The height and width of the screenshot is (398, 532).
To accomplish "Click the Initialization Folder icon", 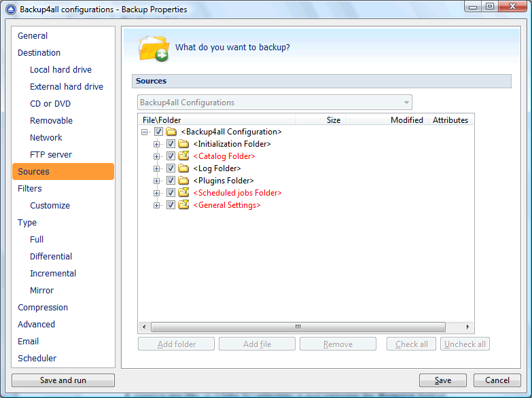I will [183, 144].
